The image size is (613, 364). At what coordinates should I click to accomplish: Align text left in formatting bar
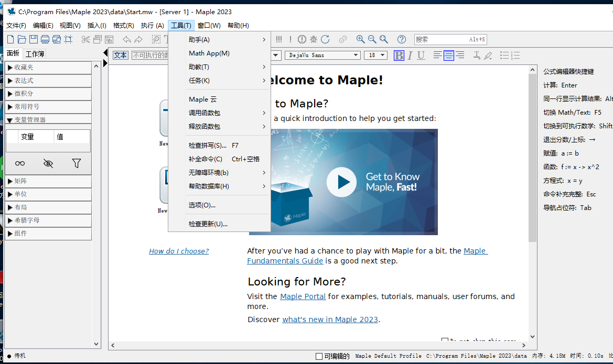[x=437, y=55]
